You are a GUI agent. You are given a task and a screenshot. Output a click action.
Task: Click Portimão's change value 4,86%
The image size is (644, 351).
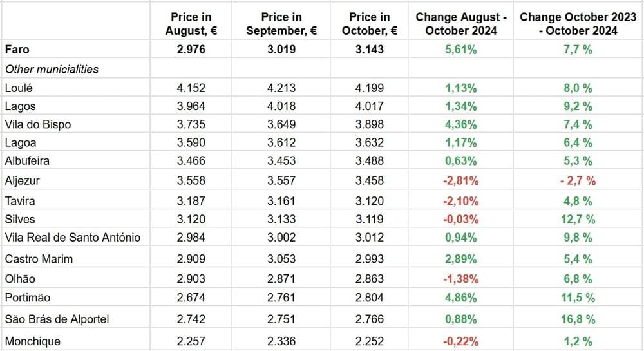click(460, 298)
